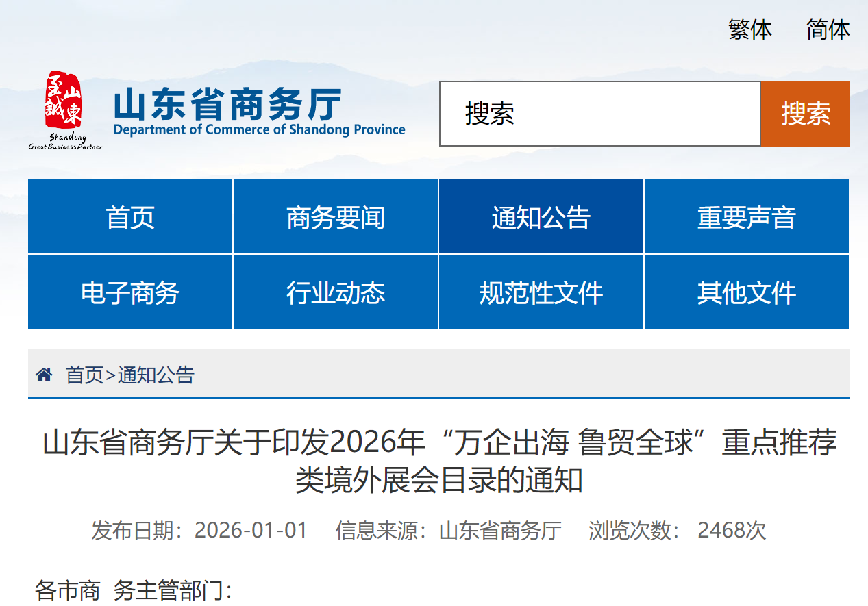
Task: Click the red Shandong seal logo
Action: [x=64, y=101]
